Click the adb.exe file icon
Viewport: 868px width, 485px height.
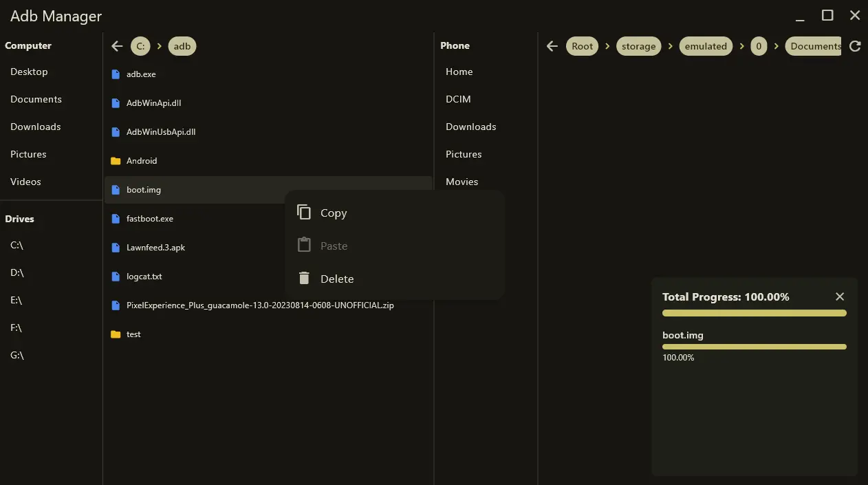116,74
